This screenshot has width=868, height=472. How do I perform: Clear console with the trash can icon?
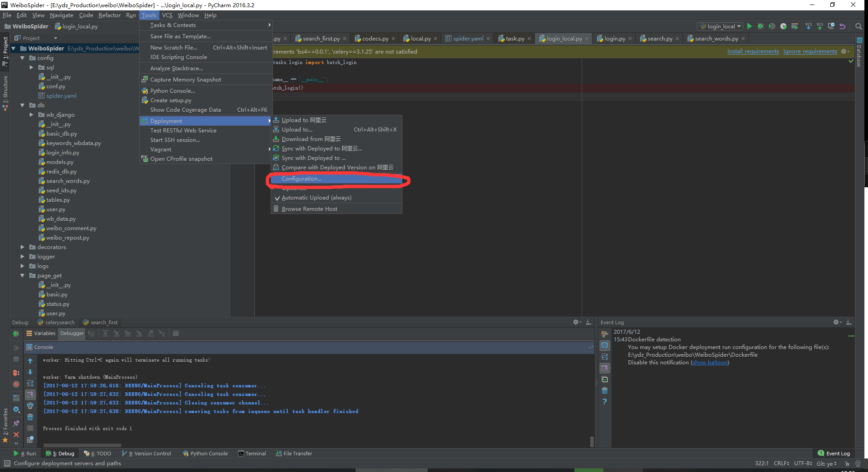pyautogui.click(x=30, y=417)
